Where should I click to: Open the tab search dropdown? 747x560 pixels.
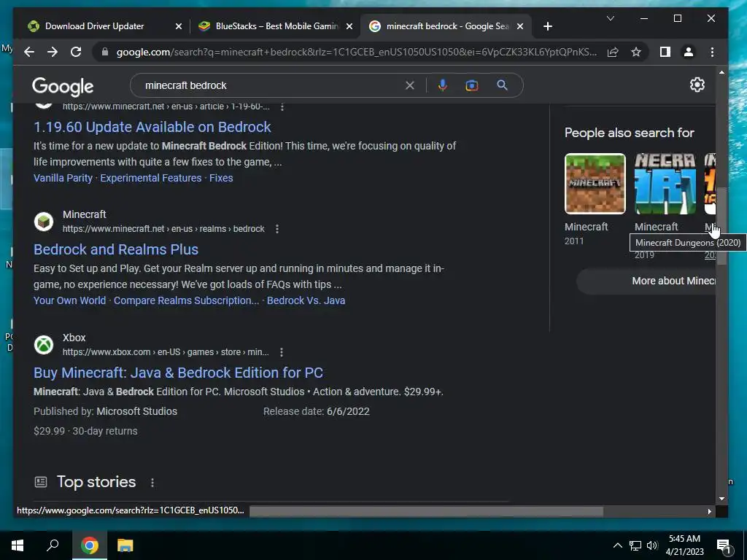coord(611,18)
